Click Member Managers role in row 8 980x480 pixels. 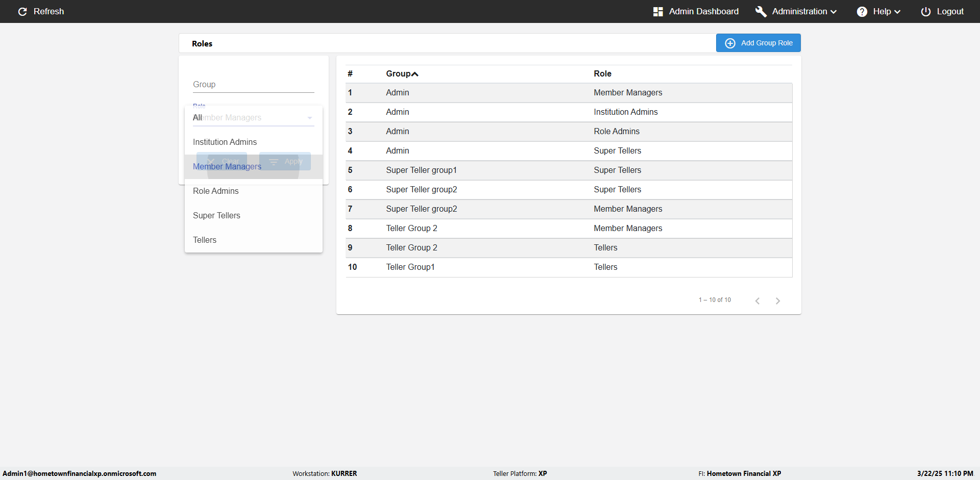(x=628, y=228)
